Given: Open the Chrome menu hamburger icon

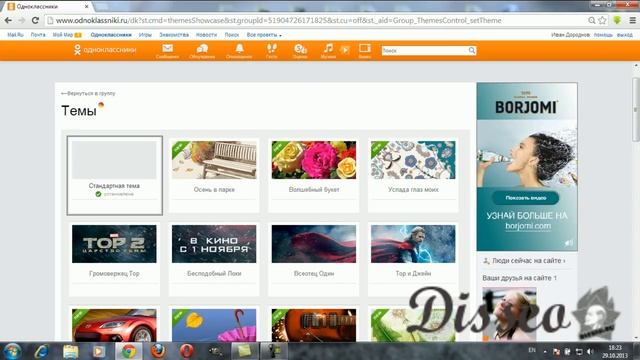Looking at the screenshot, I should pyautogui.click(x=632, y=20).
